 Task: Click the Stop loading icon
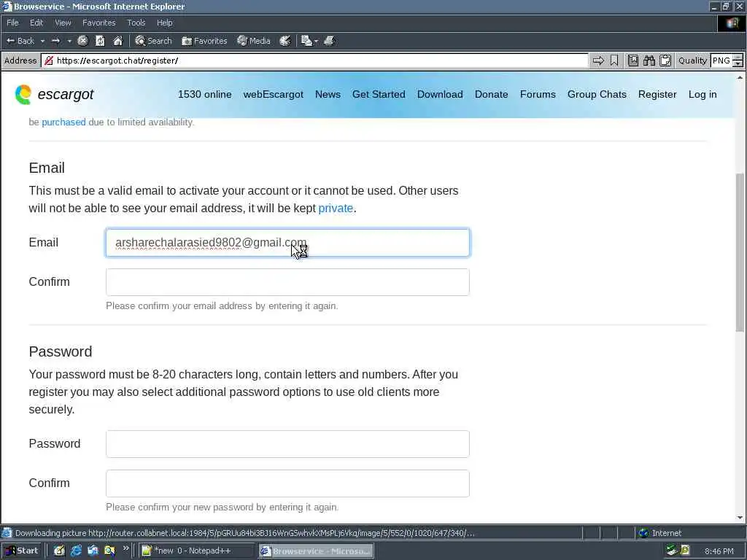[82, 41]
